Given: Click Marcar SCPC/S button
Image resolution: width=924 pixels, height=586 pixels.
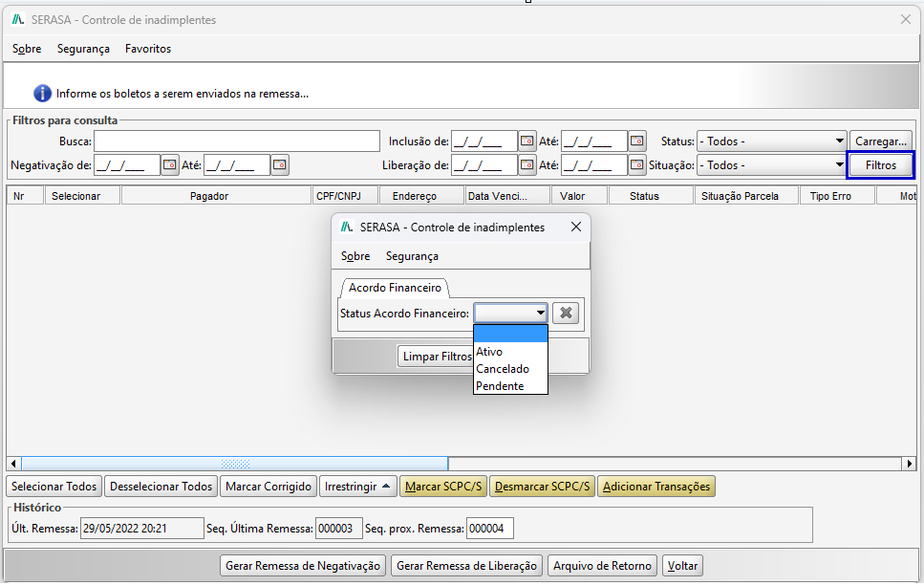Looking at the screenshot, I should [443, 487].
